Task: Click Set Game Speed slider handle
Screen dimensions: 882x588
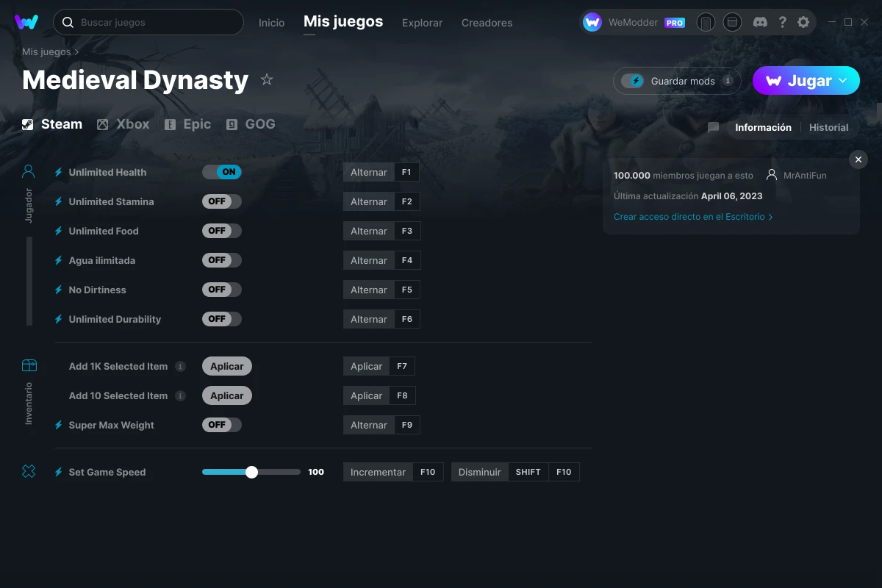Action: [251, 472]
